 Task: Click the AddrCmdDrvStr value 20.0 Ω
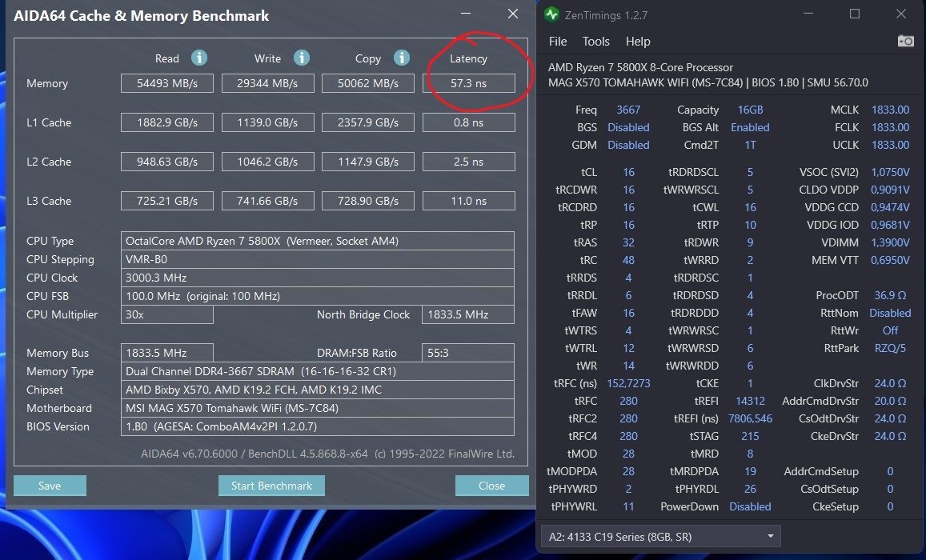[x=890, y=402]
